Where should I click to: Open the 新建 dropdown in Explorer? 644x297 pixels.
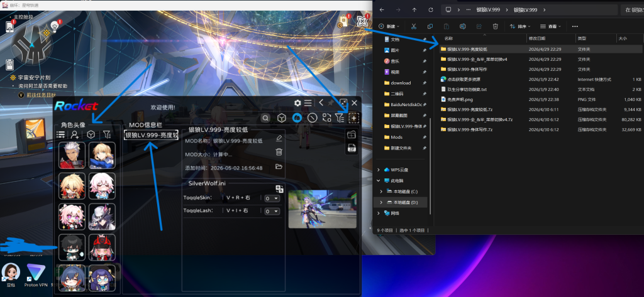click(x=389, y=26)
